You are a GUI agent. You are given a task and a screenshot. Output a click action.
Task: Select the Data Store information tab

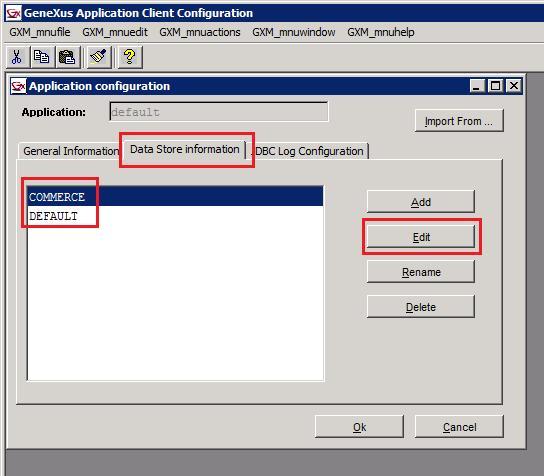pos(185,150)
